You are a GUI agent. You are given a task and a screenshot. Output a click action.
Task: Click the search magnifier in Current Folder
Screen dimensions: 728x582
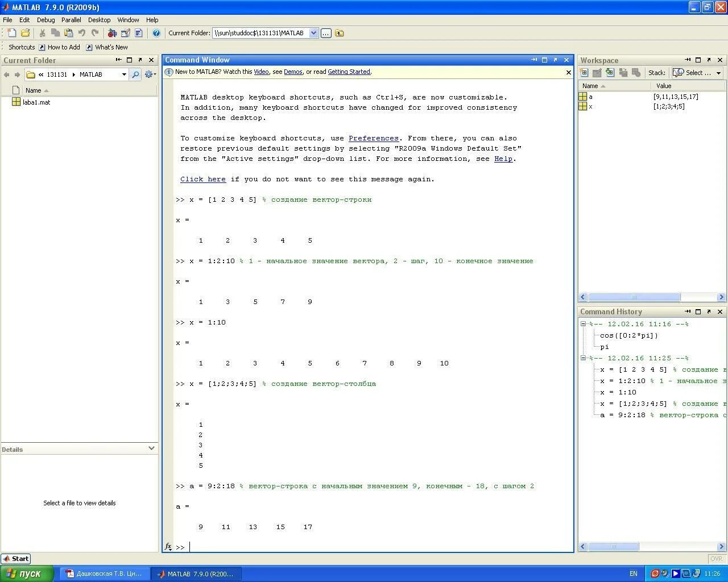pyautogui.click(x=135, y=74)
